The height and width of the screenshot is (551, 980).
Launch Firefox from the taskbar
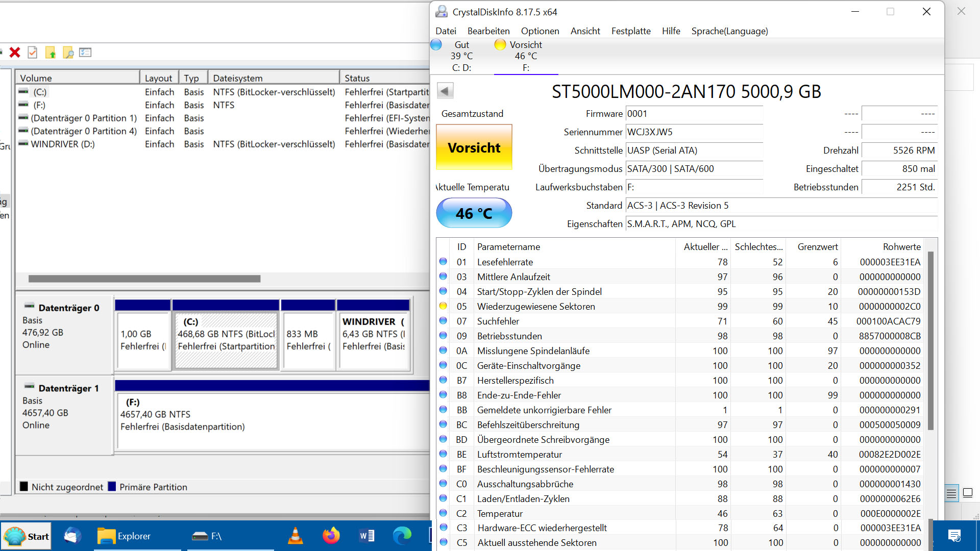331,536
